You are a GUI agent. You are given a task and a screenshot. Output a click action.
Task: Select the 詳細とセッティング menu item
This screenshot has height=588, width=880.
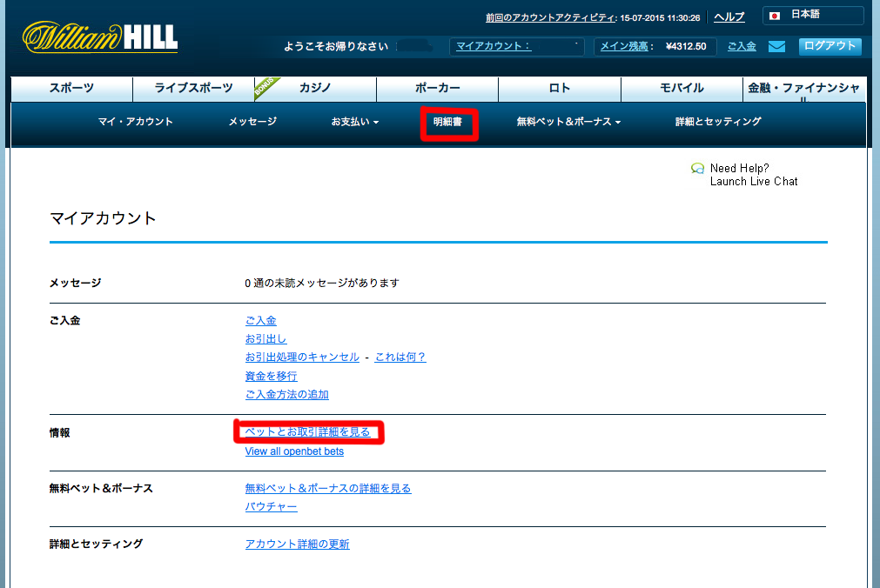pyautogui.click(x=717, y=122)
